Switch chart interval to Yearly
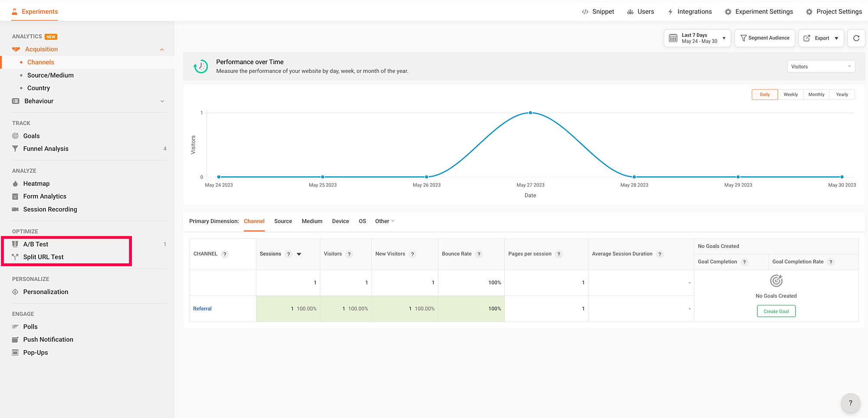The height and width of the screenshot is (418, 868). pyautogui.click(x=842, y=95)
